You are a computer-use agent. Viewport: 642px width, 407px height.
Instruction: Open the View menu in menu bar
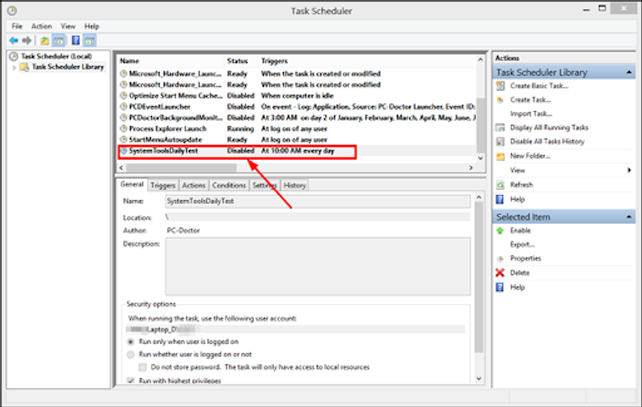pos(68,26)
